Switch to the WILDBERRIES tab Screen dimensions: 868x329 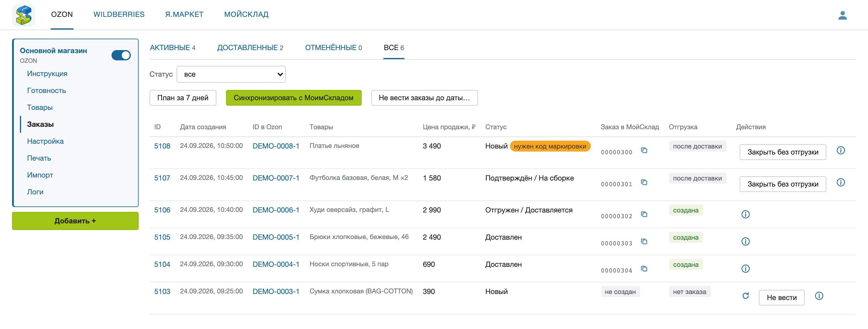pyautogui.click(x=119, y=14)
